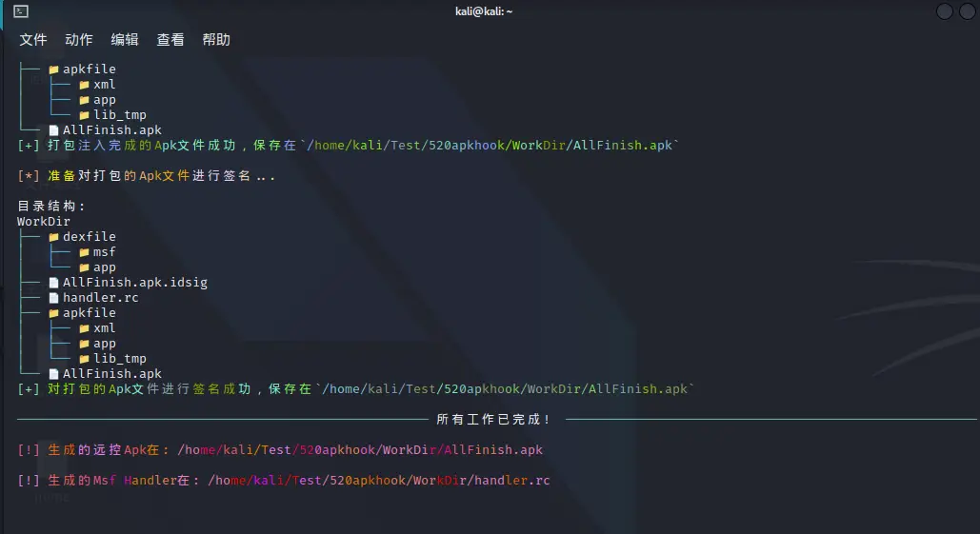
Task: Click AllFinish.apk file icon above the packaging success line
Action: [53, 130]
